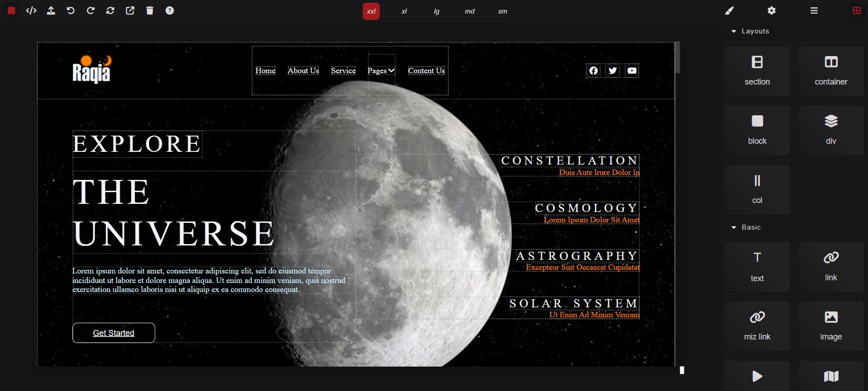Image resolution: width=868 pixels, height=391 pixels.
Task: Expand the Pages dropdown in navigation
Action: point(381,71)
